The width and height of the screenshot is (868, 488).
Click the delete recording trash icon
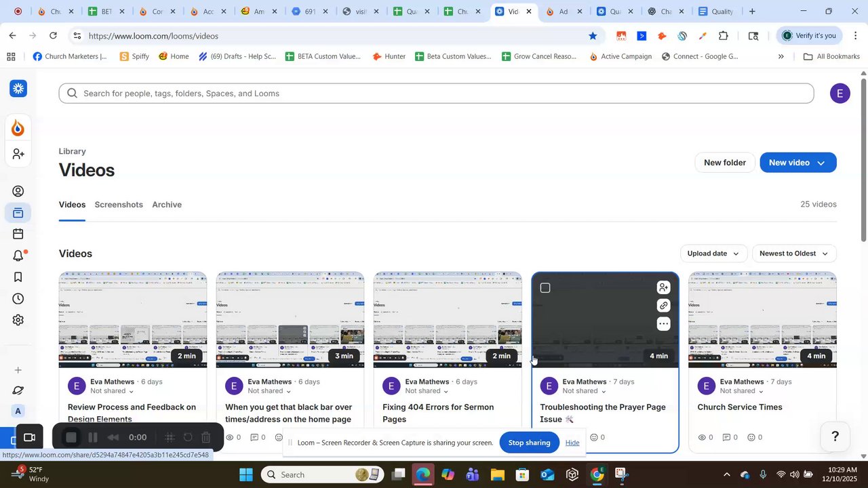point(206,438)
